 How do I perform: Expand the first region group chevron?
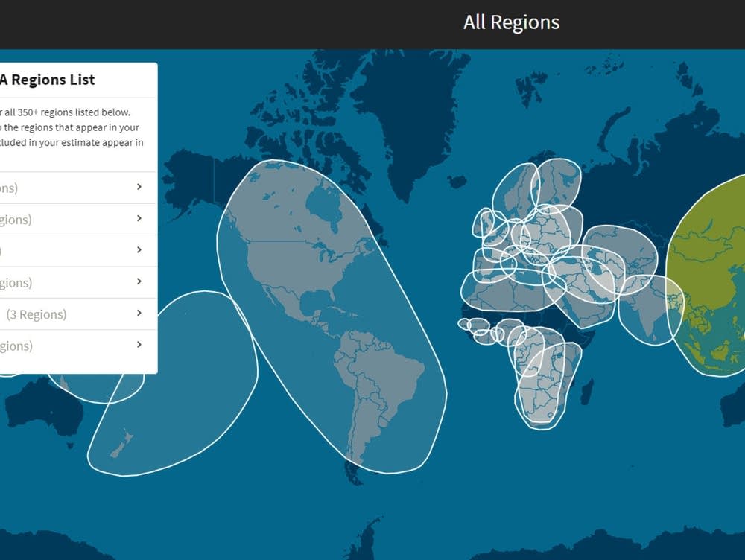(139, 187)
